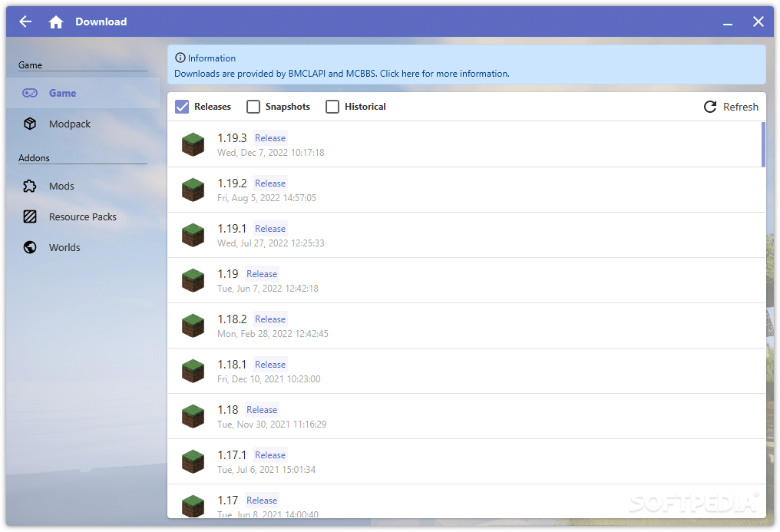Click grass block icon for 1.19

tap(193, 280)
